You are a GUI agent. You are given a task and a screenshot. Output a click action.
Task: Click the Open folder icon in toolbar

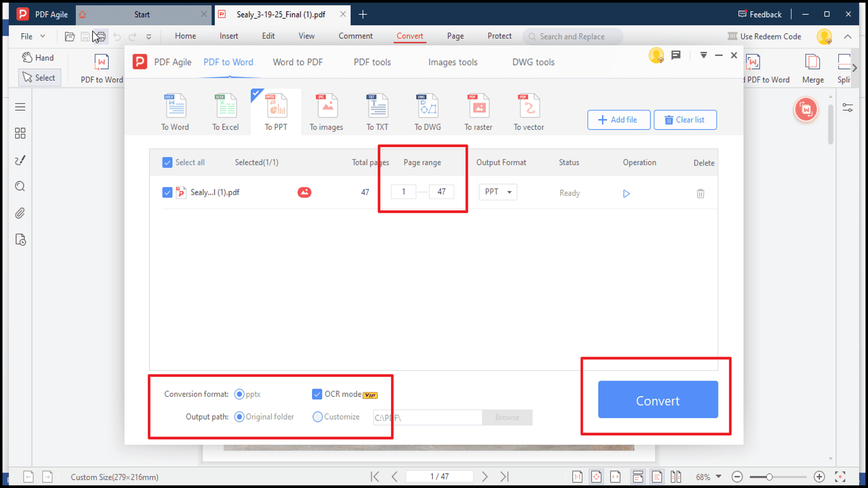coord(70,37)
